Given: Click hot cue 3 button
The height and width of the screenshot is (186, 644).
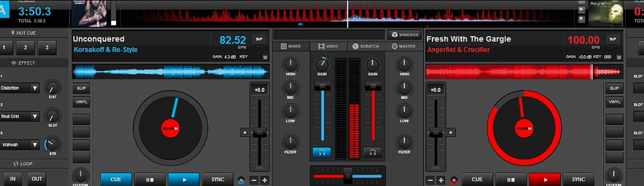Looking at the screenshot, I should tap(47, 48).
